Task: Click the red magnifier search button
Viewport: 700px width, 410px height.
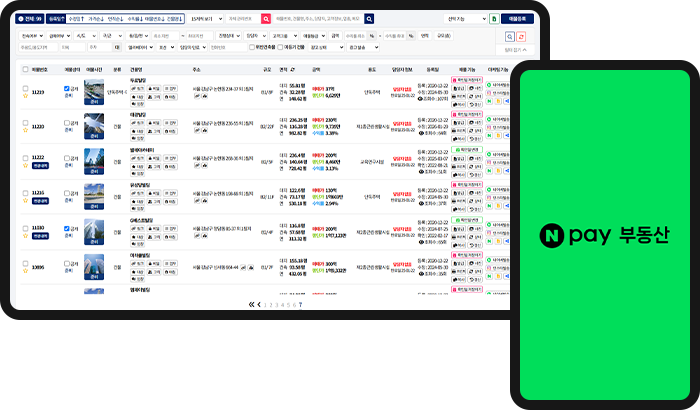Action: click(x=266, y=19)
